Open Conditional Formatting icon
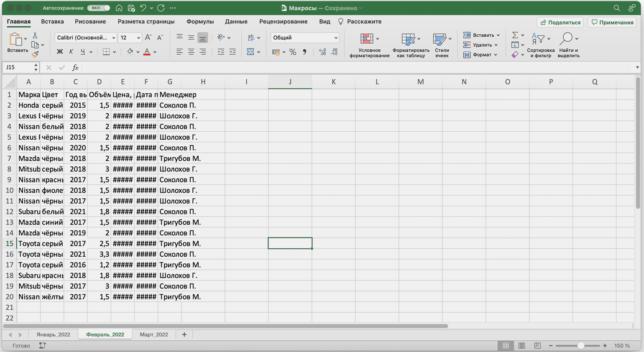 [x=367, y=39]
